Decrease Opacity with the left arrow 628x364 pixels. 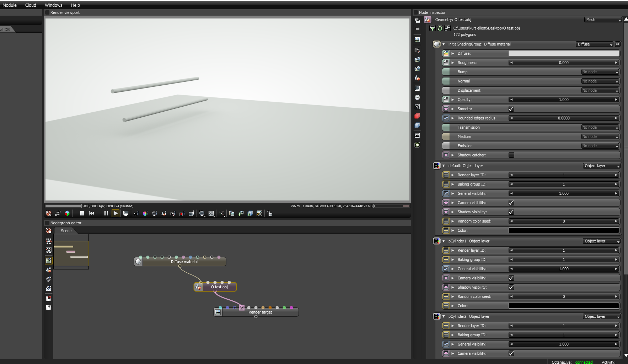511,100
